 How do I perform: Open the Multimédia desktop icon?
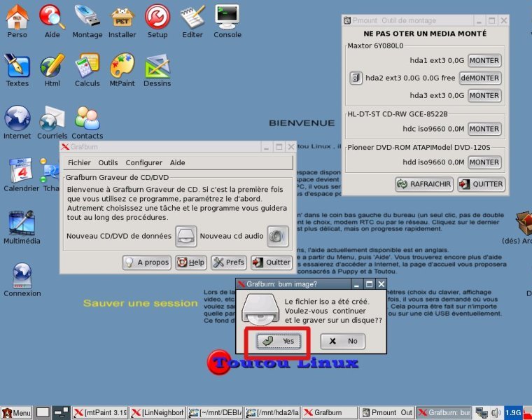coord(22,223)
